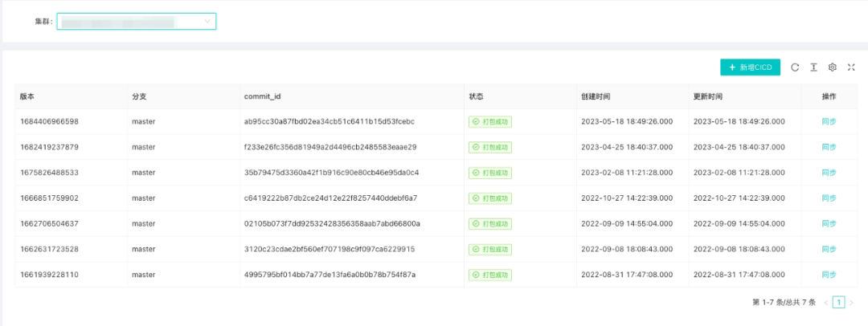Click commit id starting with 02105b073f7d
This screenshot has width=868, height=326.
(x=332, y=223)
